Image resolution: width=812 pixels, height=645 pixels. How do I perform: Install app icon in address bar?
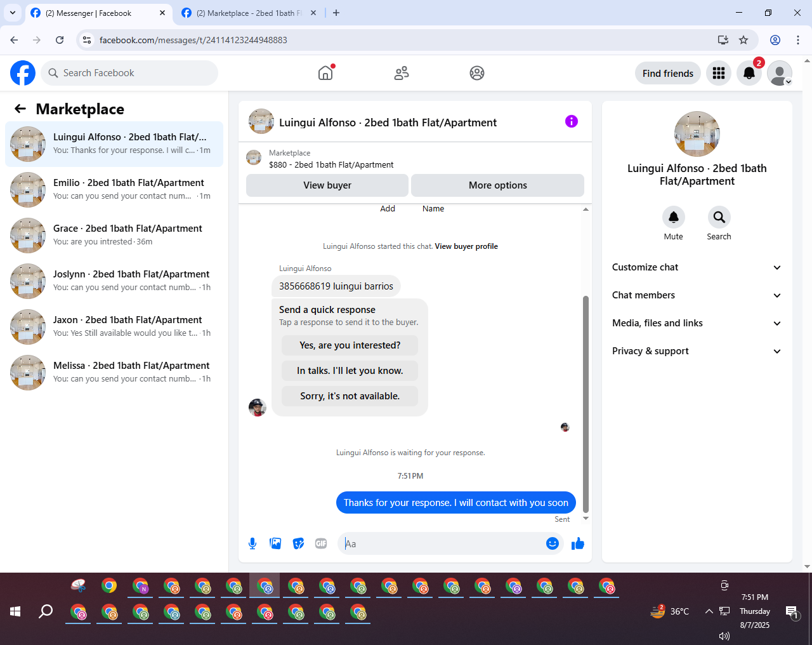pyautogui.click(x=723, y=40)
